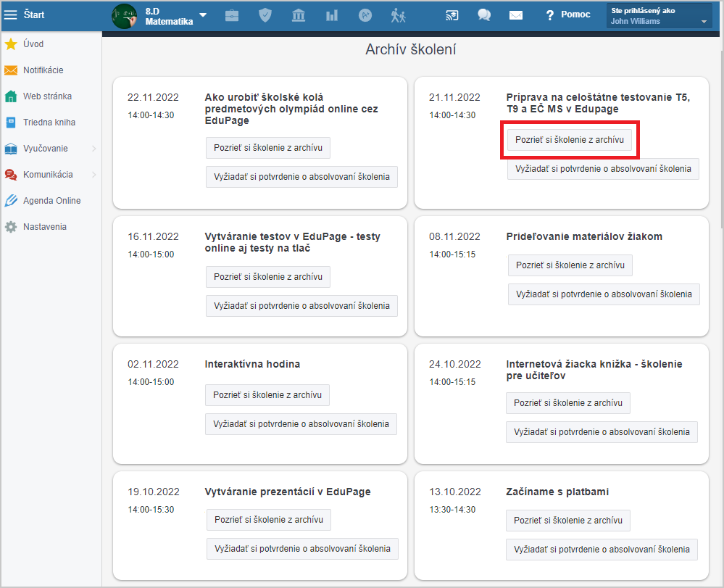Request certificate for Prideľovanie materiálov training

click(x=604, y=294)
